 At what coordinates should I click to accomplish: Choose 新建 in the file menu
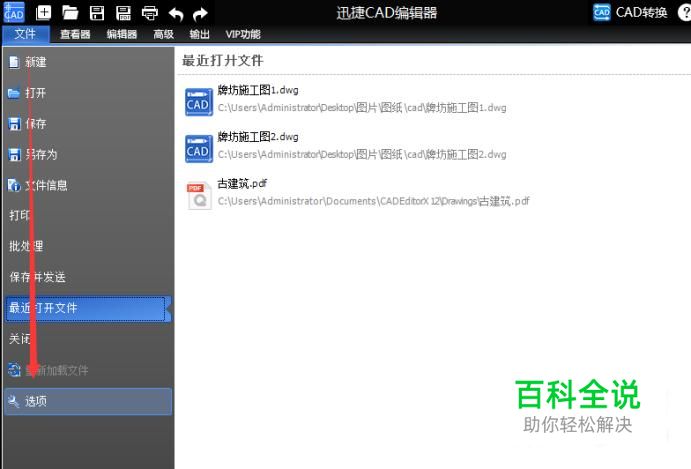click(88, 62)
